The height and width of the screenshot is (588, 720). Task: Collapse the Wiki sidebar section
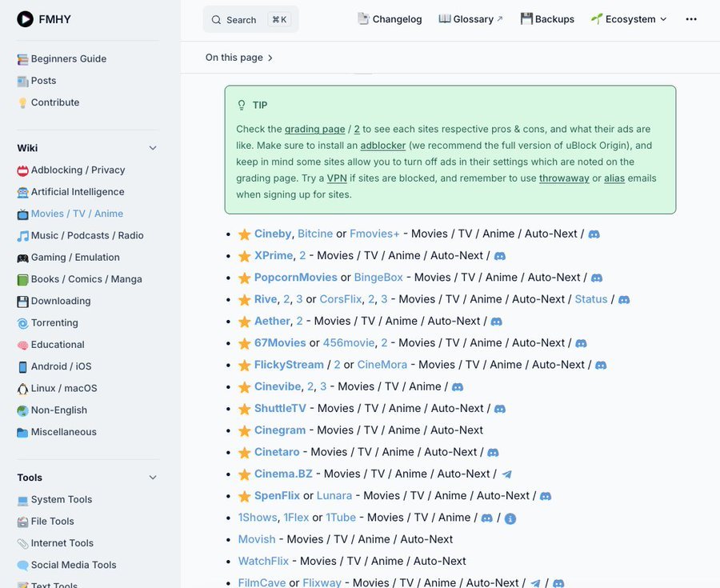pos(153,148)
